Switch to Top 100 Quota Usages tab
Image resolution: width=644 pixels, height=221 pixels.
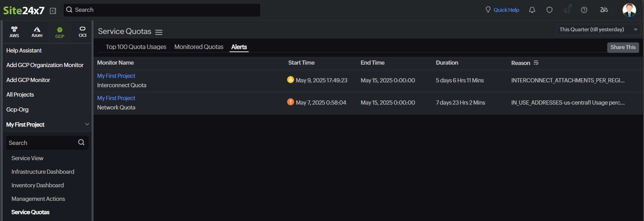click(136, 47)
